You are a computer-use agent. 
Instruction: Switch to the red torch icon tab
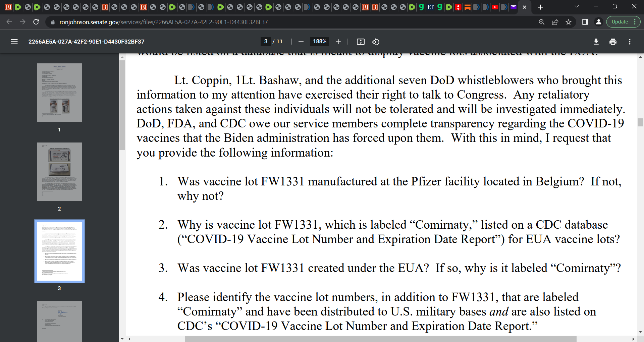pyautogui.click(x=458, y=7)
